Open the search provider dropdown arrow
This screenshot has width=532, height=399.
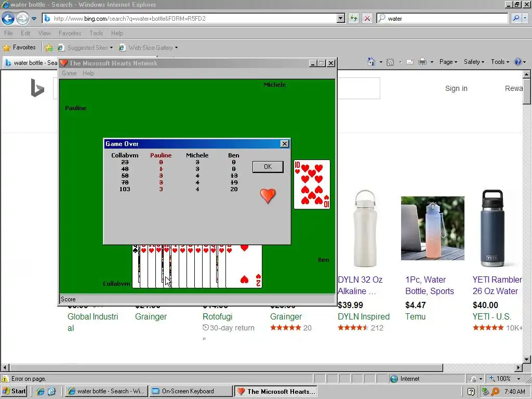tap(525, 18)
